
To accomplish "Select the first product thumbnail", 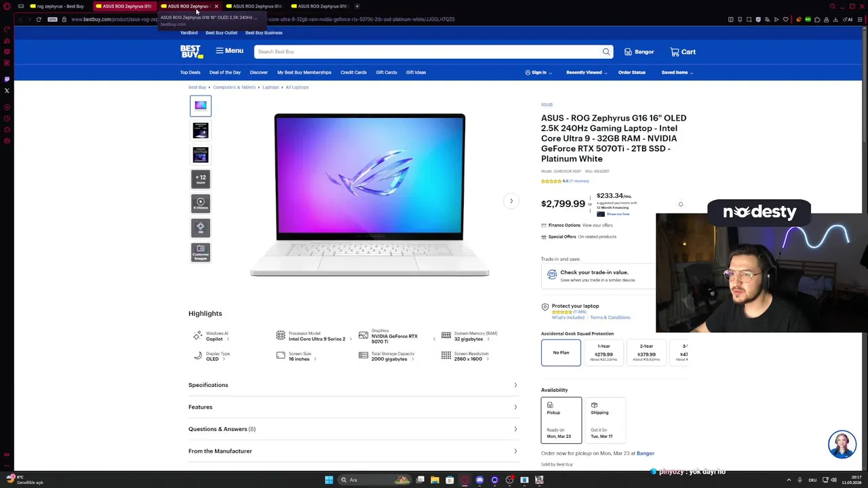I will click(x=201, y=106).
